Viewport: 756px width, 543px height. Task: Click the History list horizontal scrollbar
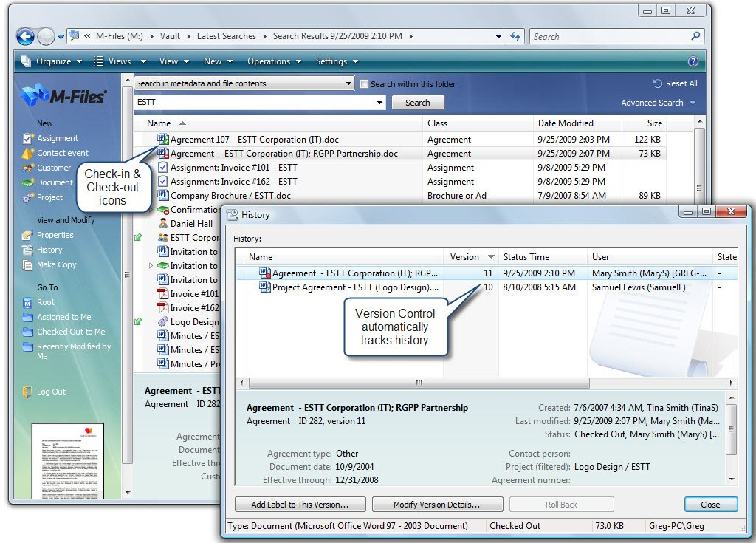pos(419,383)
